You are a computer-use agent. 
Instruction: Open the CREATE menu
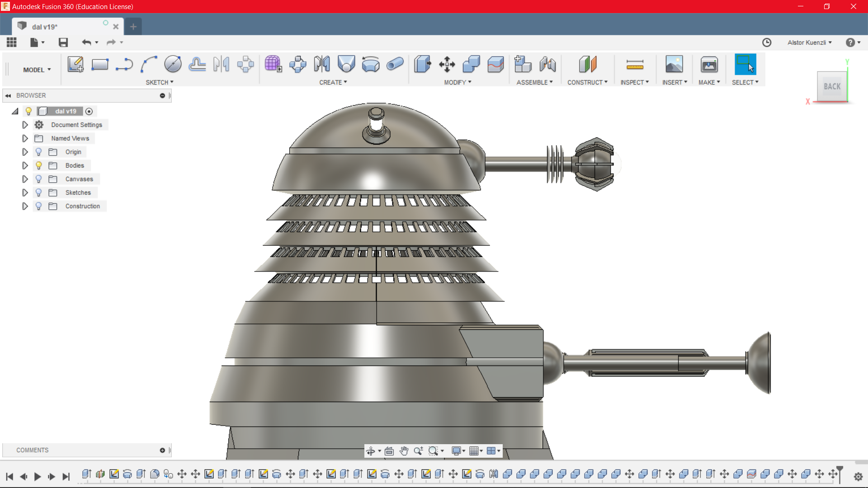pos(333,82)
